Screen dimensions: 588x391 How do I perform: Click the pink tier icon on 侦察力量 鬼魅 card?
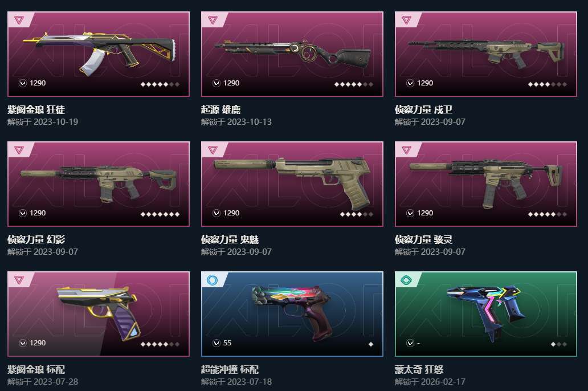(x=213, y=150)
